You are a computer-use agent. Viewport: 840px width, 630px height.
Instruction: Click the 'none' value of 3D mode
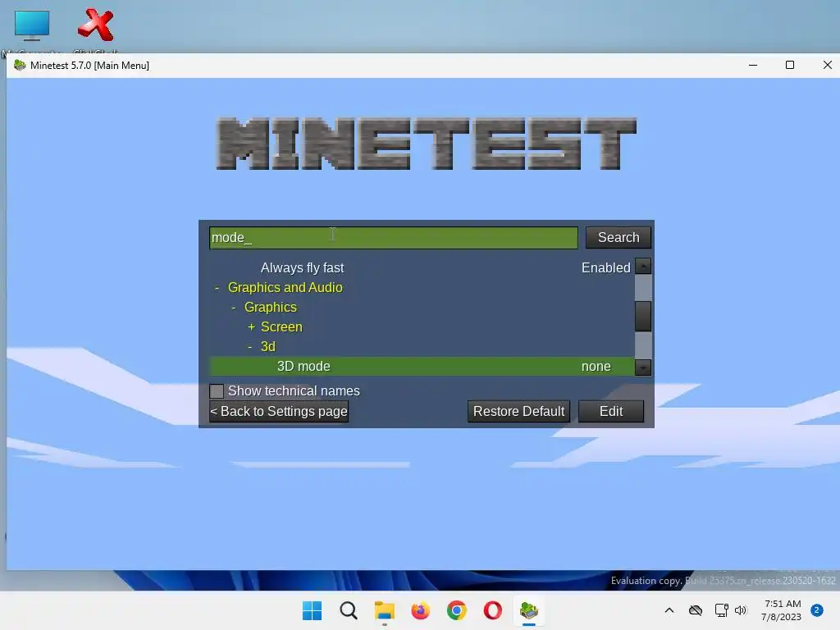pyautogui.click(x=596, y=367)
